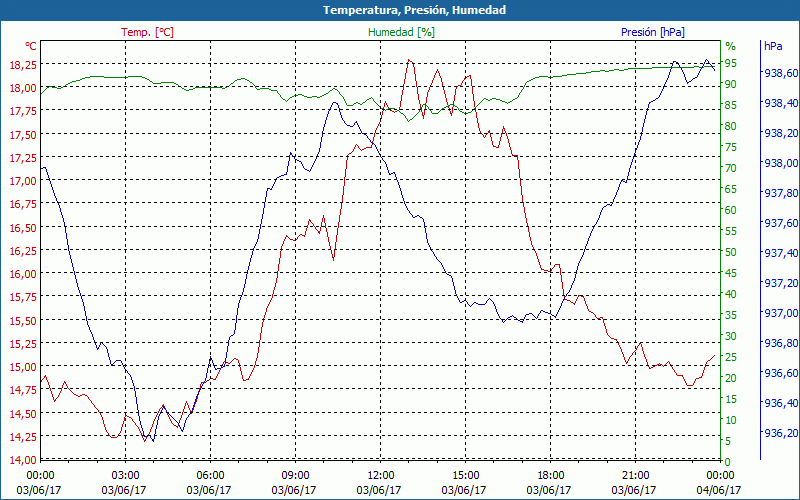800x500 pixels.
Task: Pick the '15:00' time axis label
Action: (465, 475)
